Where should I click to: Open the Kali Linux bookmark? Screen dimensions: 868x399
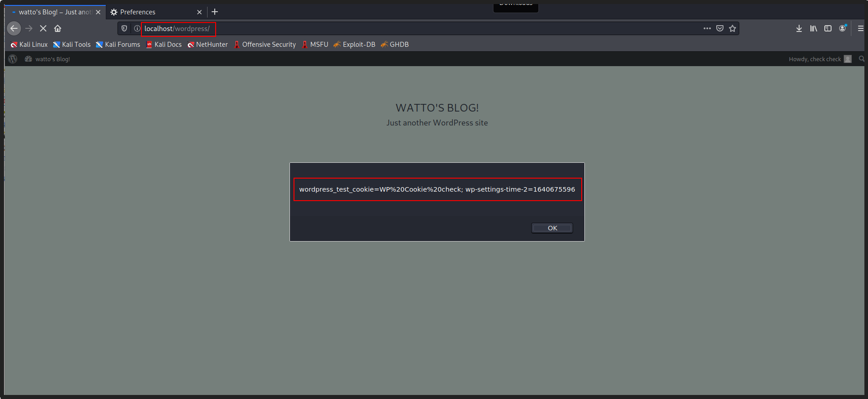pyautogui.click(x=29, y=45)
